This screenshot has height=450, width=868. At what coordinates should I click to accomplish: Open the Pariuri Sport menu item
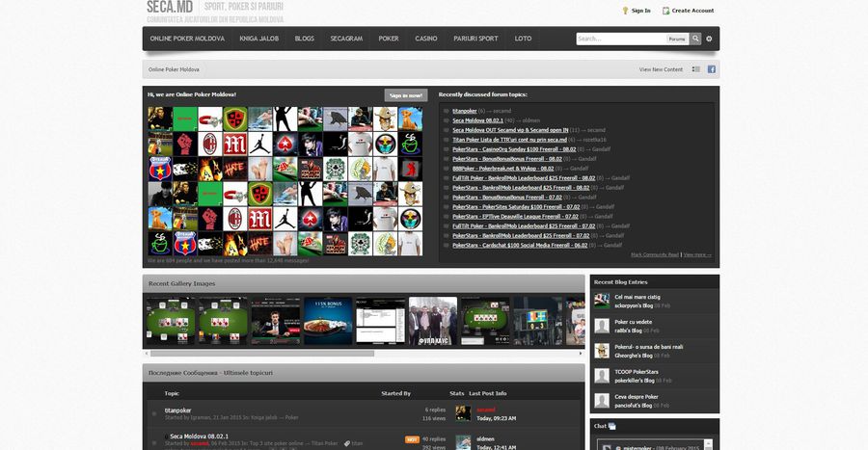click(x=475, y=39)
